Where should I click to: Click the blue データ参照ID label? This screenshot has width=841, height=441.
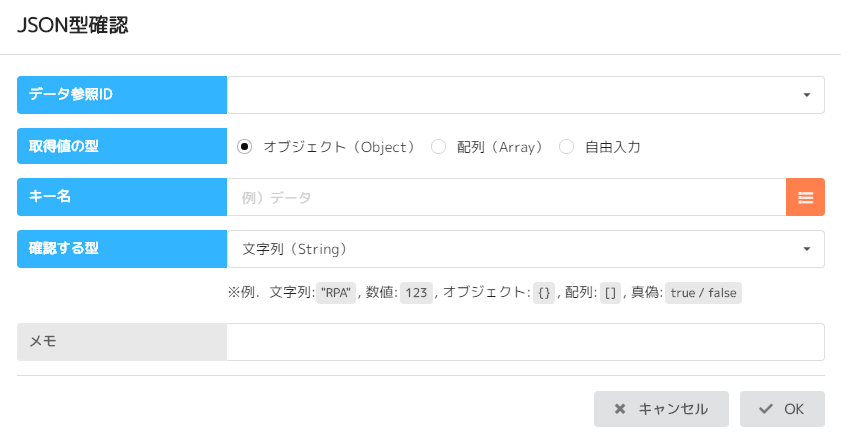pos(122,95)
